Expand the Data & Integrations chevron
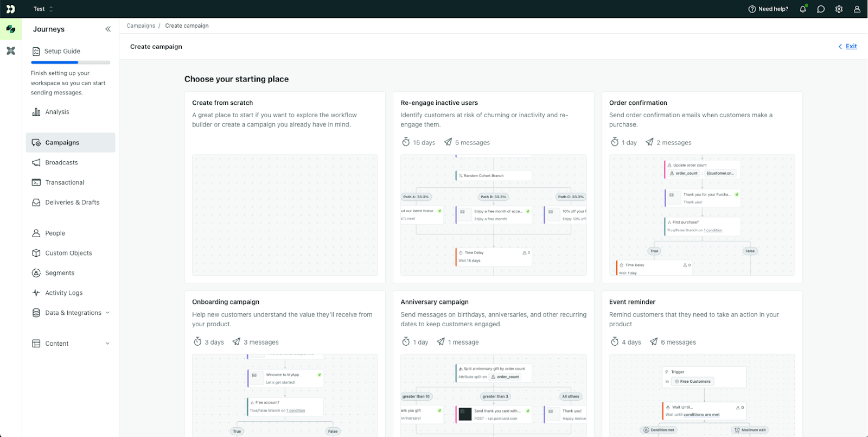 (x=107, y=313)
